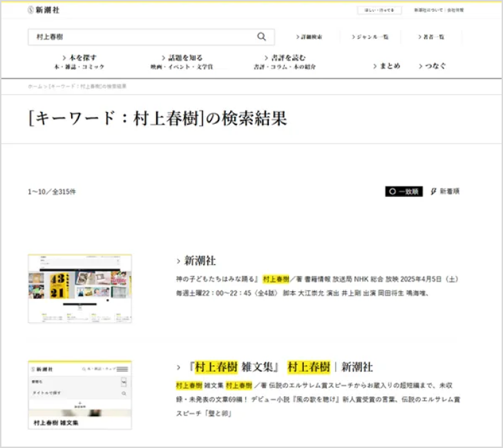Sort results by 一致順
Screen dimensions: 503x448
404,192
